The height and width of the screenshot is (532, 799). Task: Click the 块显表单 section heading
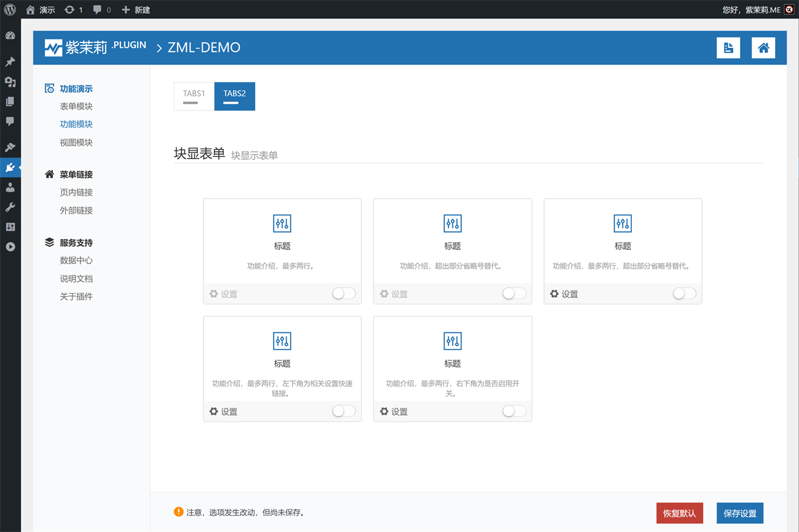pyautogui.click(x=200, y=154)
